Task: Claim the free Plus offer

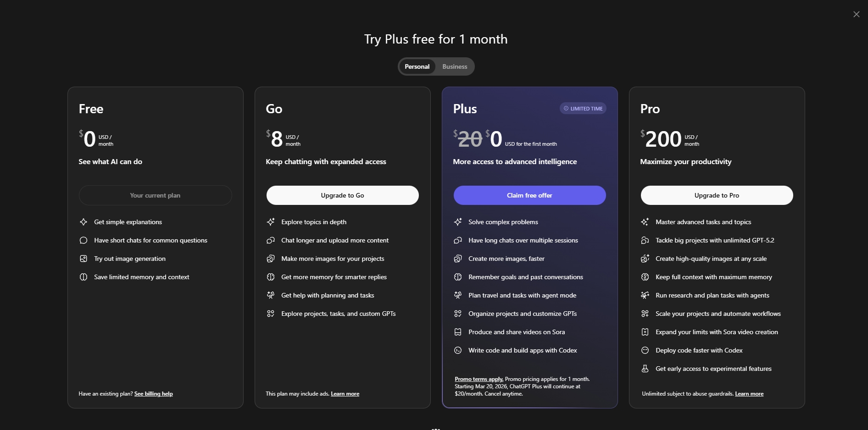Action: [529, 195]
